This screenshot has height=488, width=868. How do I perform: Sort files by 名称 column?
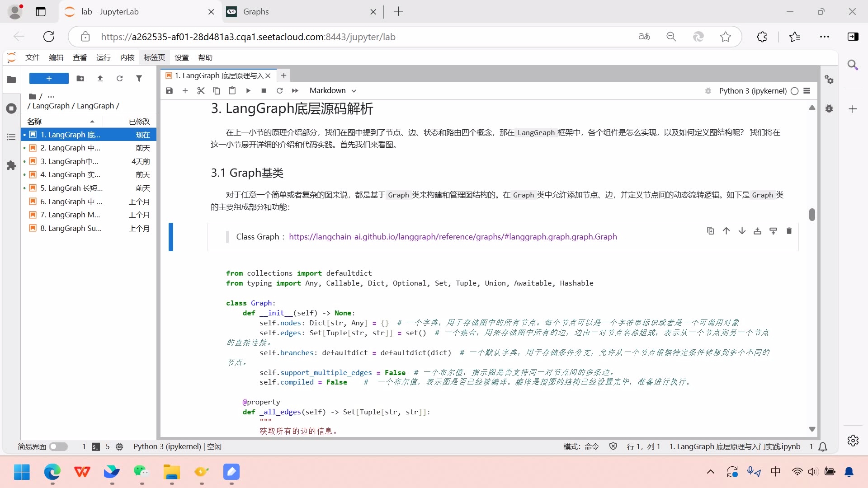pos(35,121)
